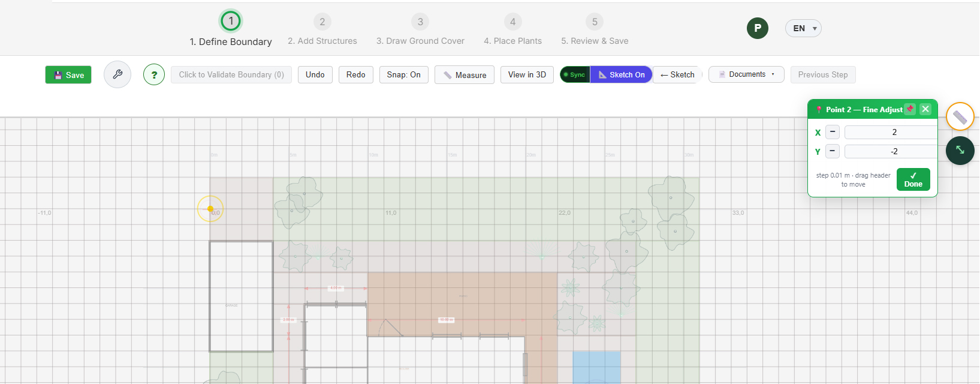Screen dimensions: 980x384
Task: Undo the last action
Action: point(315,74)
